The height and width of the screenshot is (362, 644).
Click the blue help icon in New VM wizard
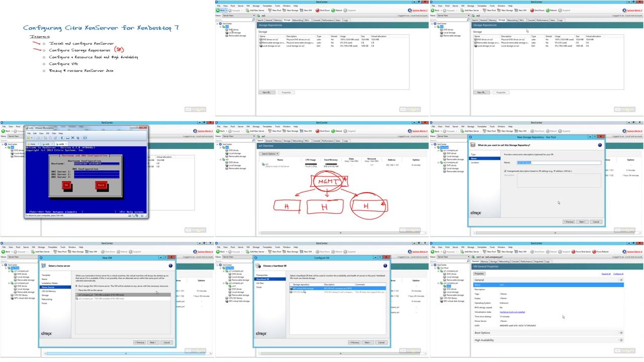170,265
